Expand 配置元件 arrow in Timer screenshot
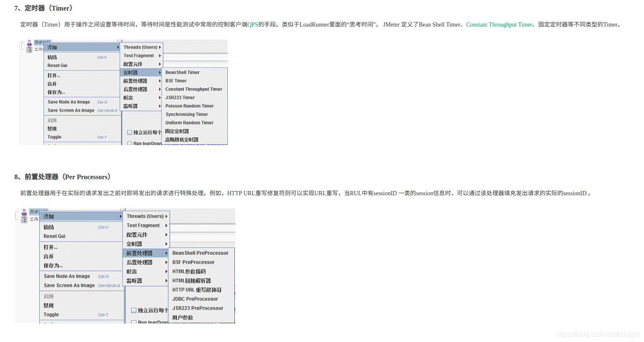This screenshot has height=342, width=644. (160, 64)
